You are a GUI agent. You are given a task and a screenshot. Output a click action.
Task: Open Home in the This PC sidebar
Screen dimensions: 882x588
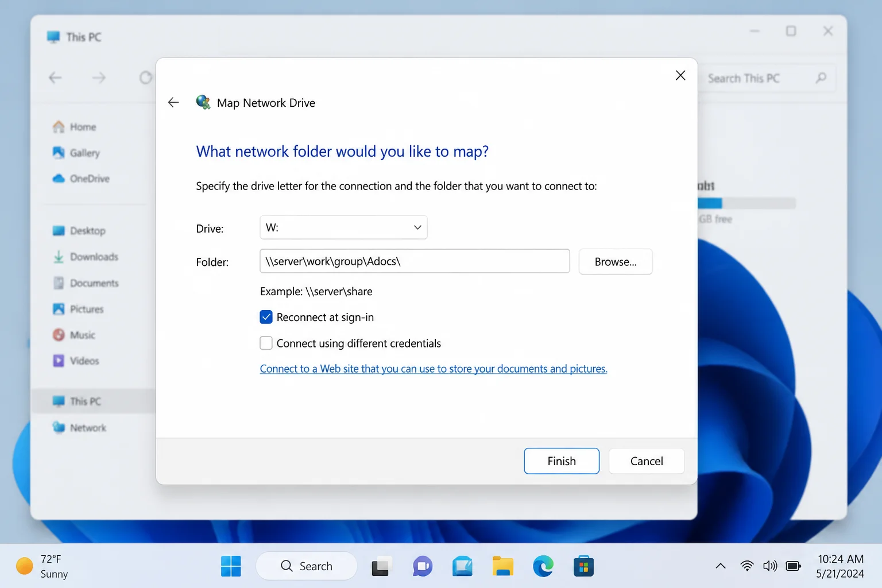(75, 127)
